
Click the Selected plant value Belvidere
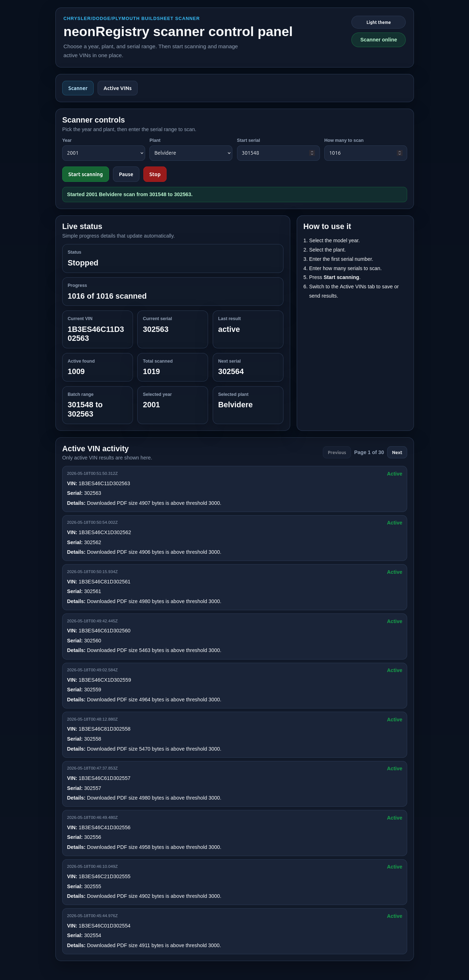click(235, 405)
